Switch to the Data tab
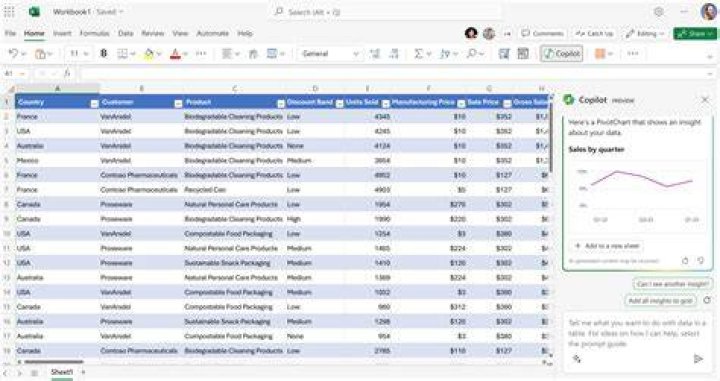The width and height of the screenshot is (720, 381). pos(125,33)
